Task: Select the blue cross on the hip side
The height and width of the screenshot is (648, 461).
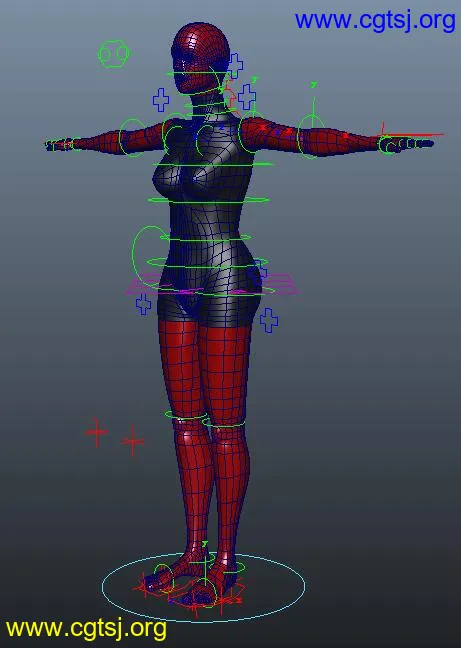Action: 260,270
